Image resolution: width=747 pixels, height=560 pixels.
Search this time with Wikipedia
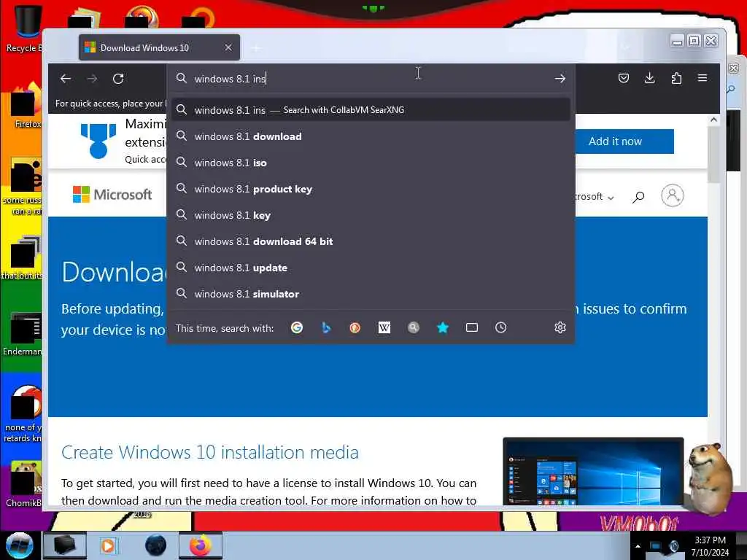384,327
